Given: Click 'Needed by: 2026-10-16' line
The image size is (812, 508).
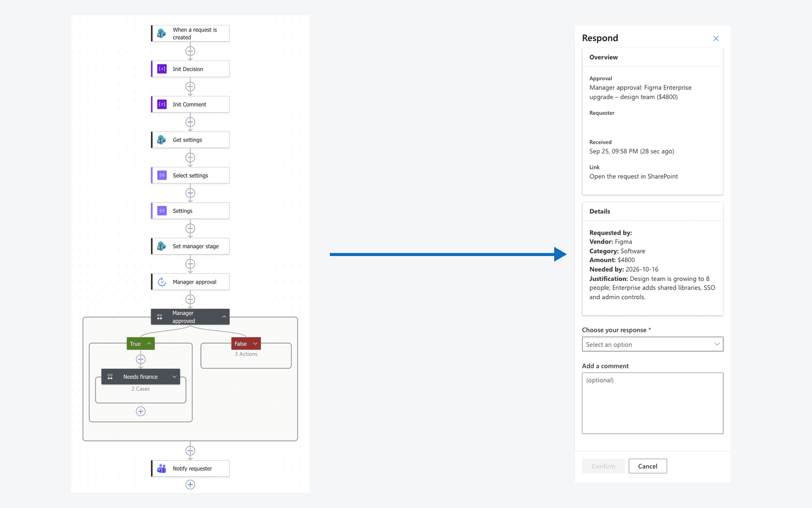Looking at the screenshot, I should (x=624, y=269).
